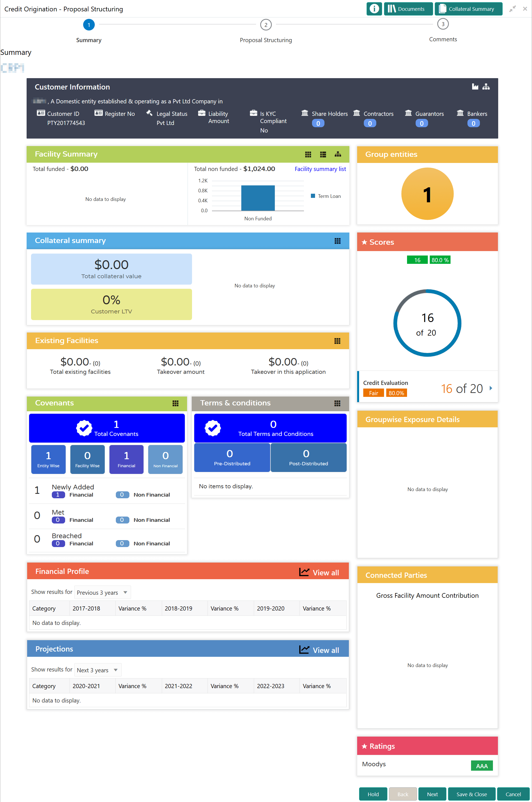
Task: Switch Facility Summary to list view
Action: 323,154
